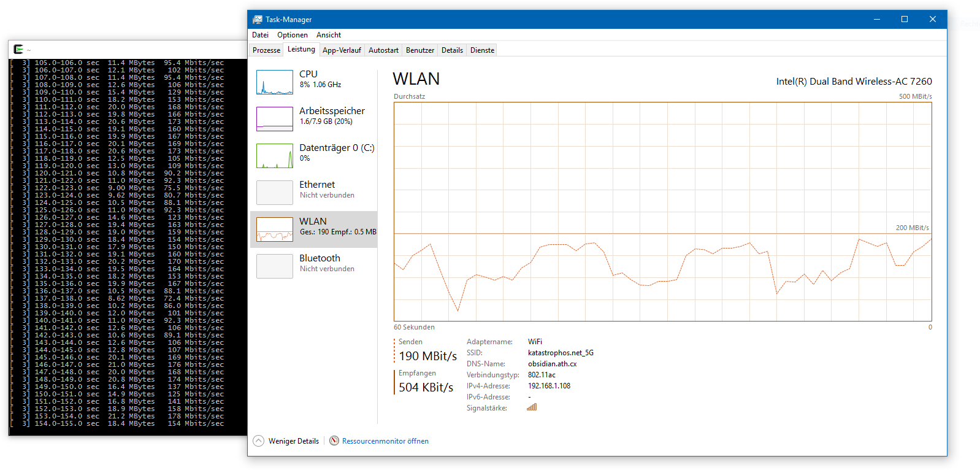
Task: Click the DNS-Name obsidian.ath.cx value
Action: tap(553, 364)
